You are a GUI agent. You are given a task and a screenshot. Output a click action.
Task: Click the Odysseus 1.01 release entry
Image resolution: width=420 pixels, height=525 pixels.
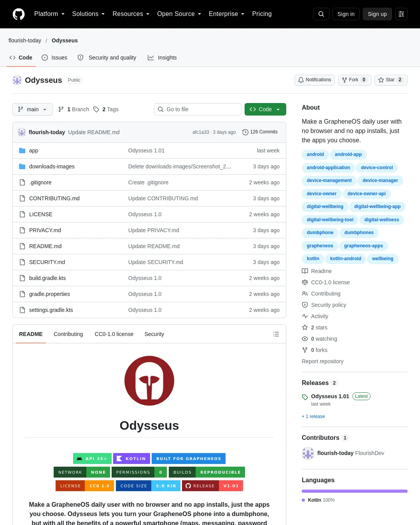coord(330,396)
